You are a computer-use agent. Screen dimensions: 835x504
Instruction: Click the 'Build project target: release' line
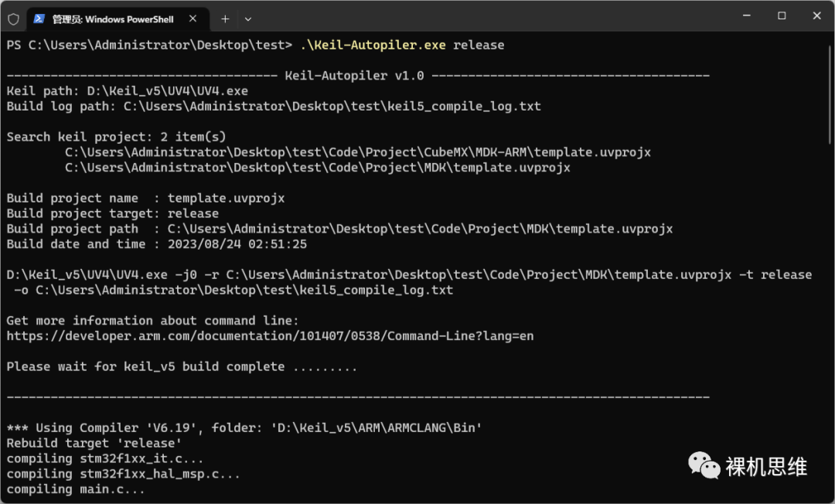click(112, 213)
